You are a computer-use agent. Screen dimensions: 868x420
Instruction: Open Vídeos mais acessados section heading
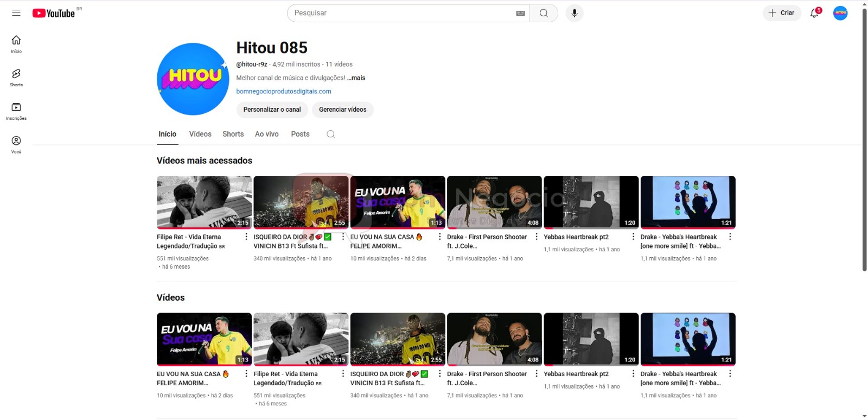(x=205, y=161)
